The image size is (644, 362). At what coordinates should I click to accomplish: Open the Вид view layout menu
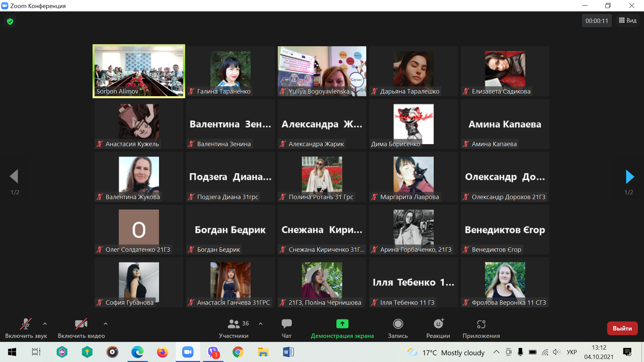tap(628, 20)
